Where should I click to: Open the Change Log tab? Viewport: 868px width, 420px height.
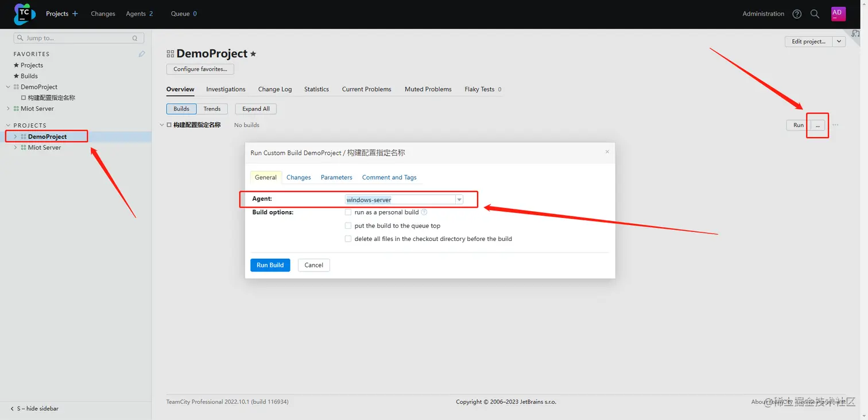[x=275, y=90]
